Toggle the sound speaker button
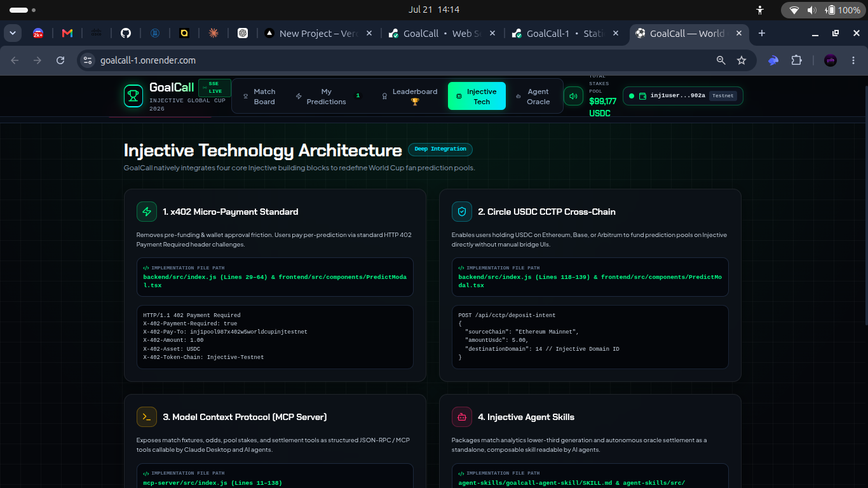Viewport: 868px width, 488px height. [573, 96]
